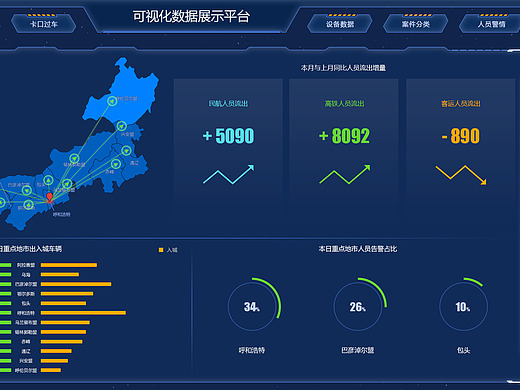This screenshot has width=520, height=390.
Task: Click the +5090 民航 outflow value
Action: point(228,136)
